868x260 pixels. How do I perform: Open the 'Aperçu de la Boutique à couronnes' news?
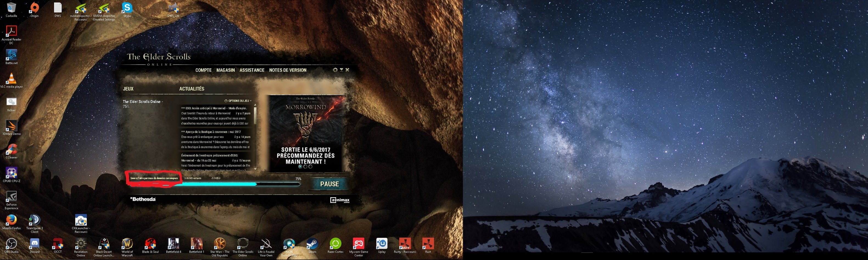click(x=216, y=139)
